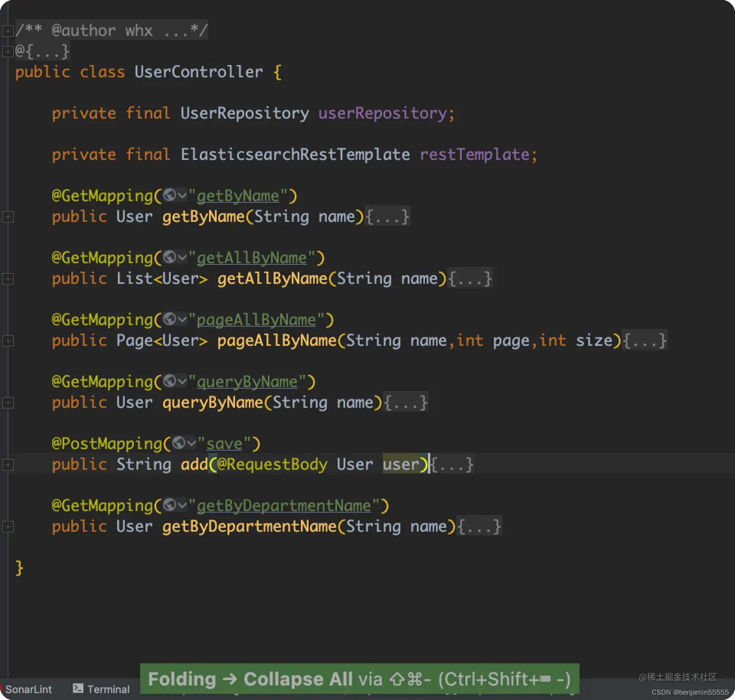Open the "pageAllByName" URL mapping link
The width and height of the screenshot is (735, 700).
pos(256,320)
